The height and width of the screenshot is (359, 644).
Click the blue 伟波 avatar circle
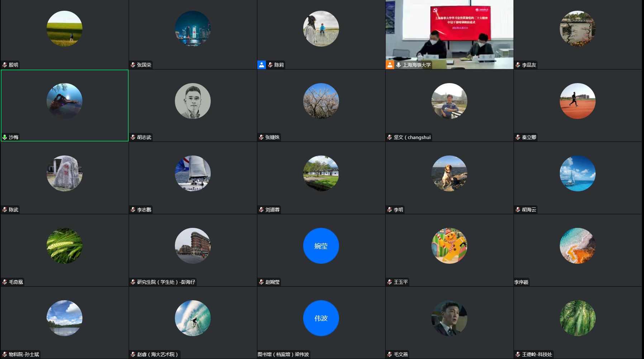(321, 318)
